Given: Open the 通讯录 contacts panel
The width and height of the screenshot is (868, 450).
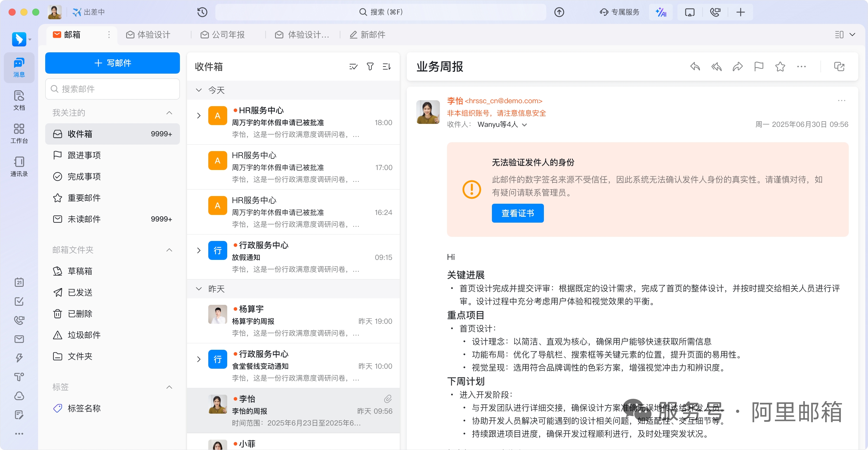Looking at the screenshot, I should pyautogui.click(x=19, y=166).
